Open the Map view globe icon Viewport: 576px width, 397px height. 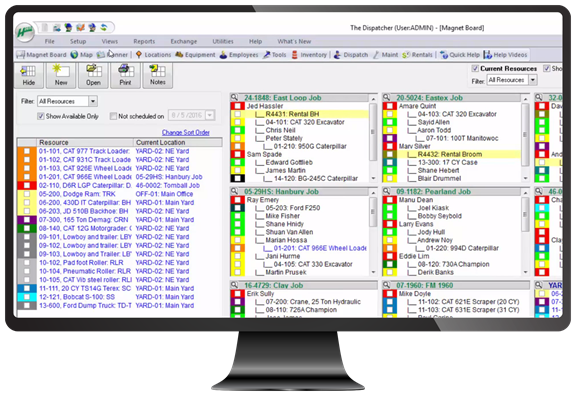pos(75,55)
